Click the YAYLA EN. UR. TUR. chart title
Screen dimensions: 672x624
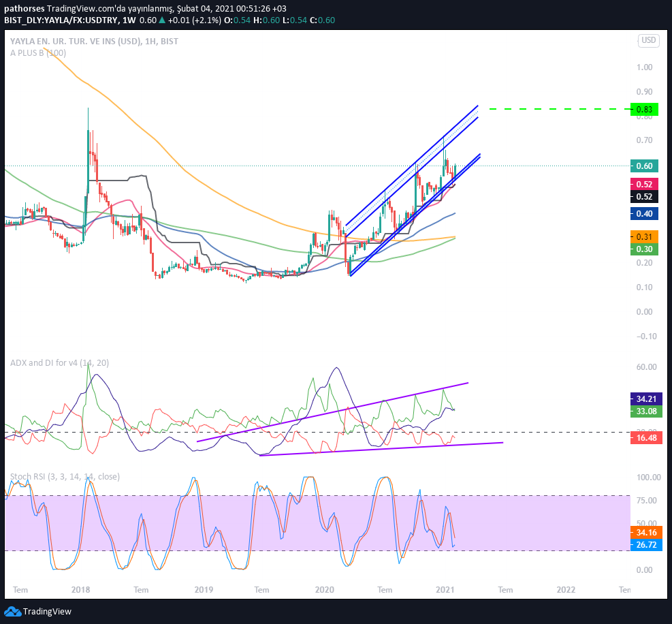pyautogui.click(x=94, y=41)
